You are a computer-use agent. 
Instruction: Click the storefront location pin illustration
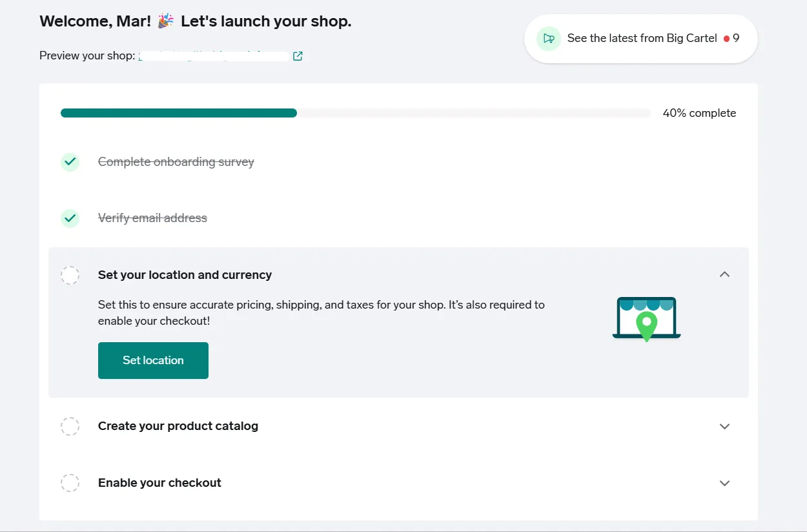(x=646, y=319)
